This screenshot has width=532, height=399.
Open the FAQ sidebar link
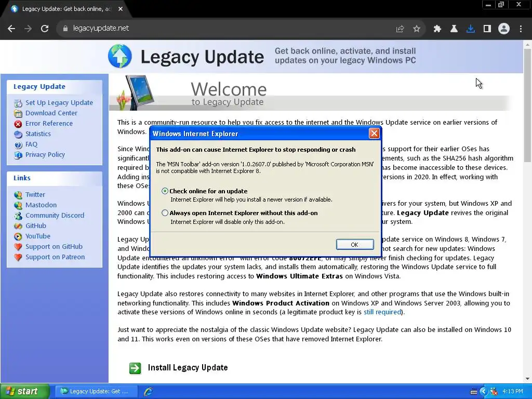31,144
